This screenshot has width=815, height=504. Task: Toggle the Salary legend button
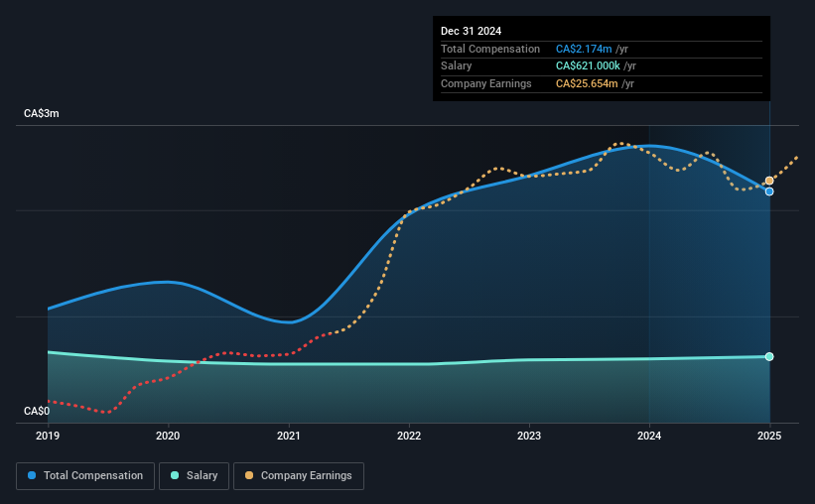(194, 476)
